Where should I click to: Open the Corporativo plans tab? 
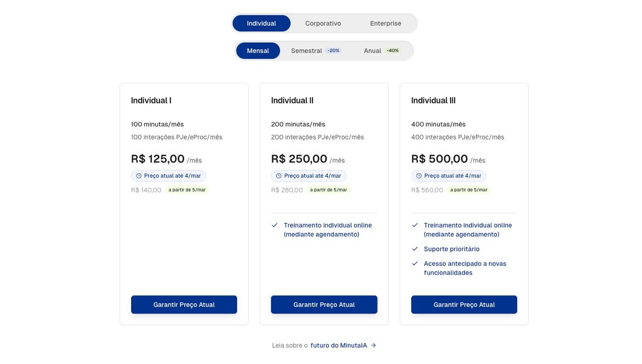click(323, 24)
